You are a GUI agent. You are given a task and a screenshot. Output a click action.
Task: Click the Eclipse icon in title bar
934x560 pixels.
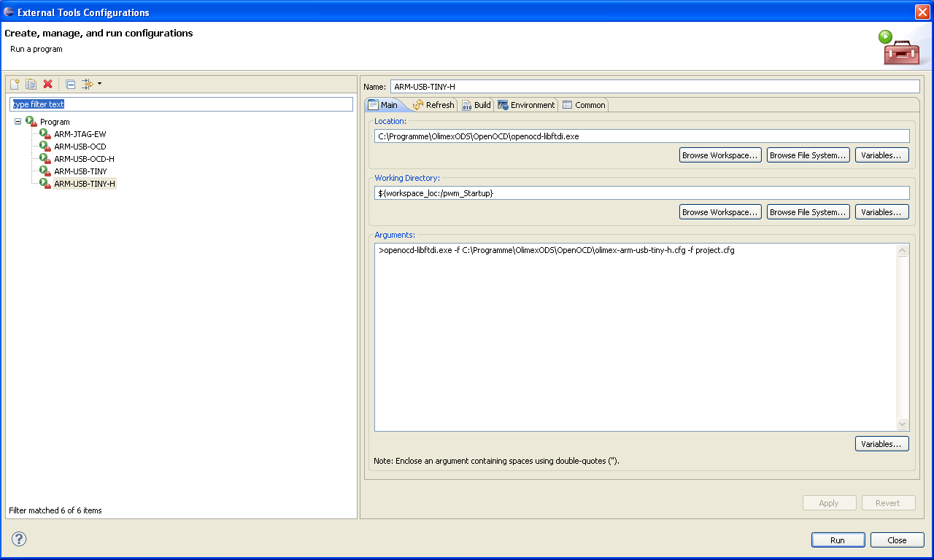pos(9,12)
